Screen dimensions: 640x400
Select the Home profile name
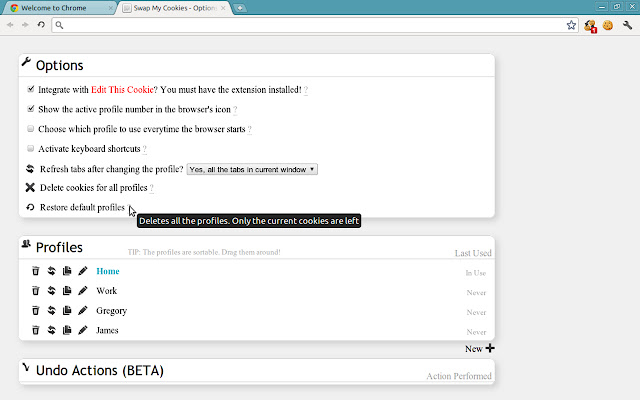(108, 271)
